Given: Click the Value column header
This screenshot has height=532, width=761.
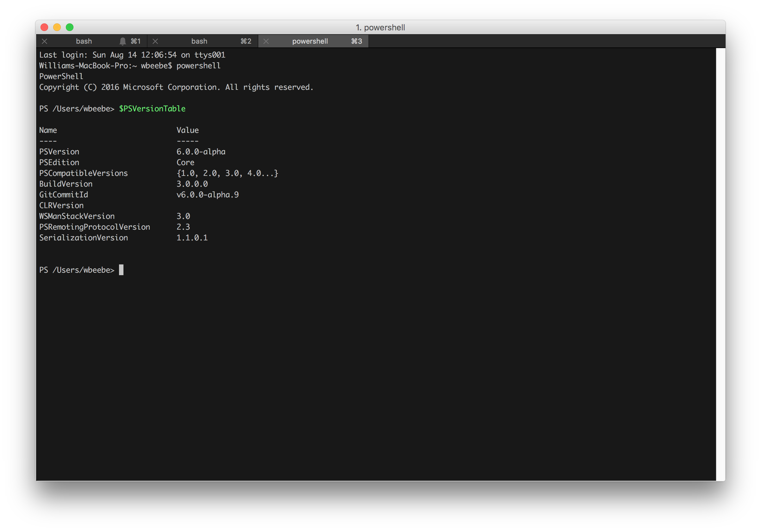Looking at the screenshot, I should [x=188, y=130].
